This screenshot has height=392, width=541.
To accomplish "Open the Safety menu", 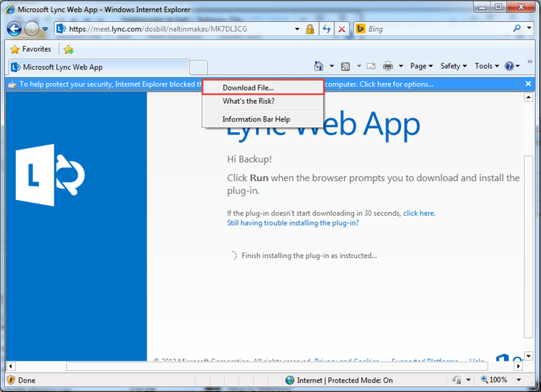I will [x=453, y=66].
